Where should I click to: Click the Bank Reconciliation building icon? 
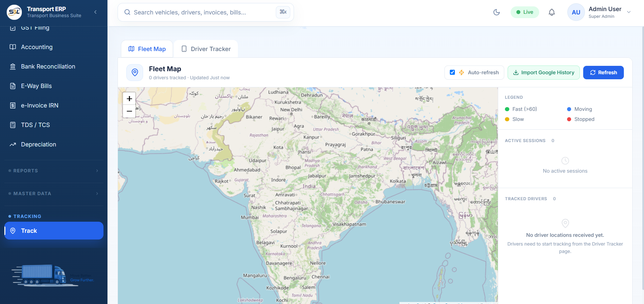tap(13, 67)
